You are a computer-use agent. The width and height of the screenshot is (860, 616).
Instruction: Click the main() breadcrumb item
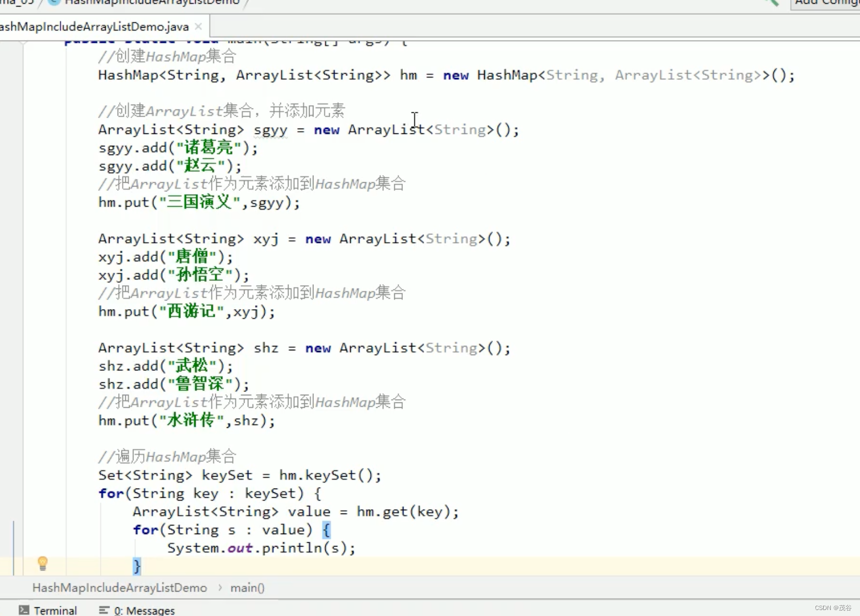(247, 588)
